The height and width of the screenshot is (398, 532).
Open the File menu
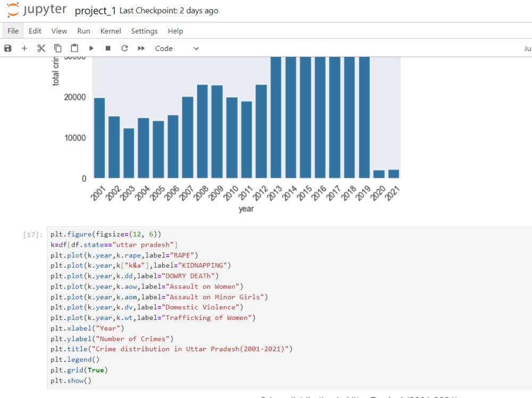point(13,31)
